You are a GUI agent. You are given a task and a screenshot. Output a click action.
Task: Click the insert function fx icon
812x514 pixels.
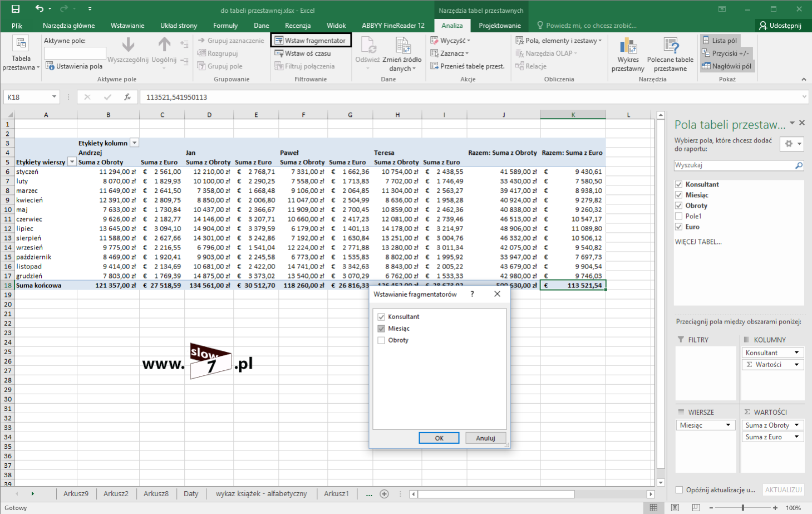click(x=127, y=97)
